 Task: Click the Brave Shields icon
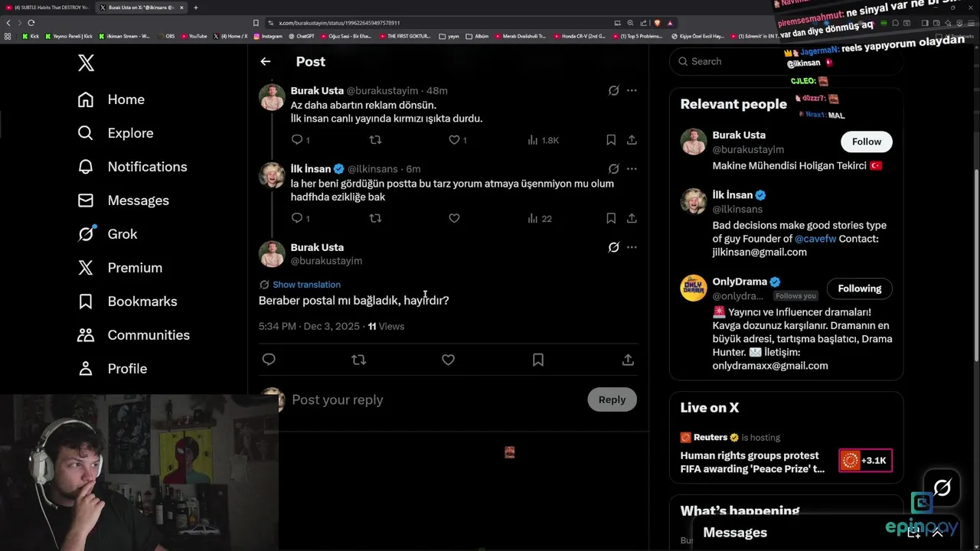(658, 23)
